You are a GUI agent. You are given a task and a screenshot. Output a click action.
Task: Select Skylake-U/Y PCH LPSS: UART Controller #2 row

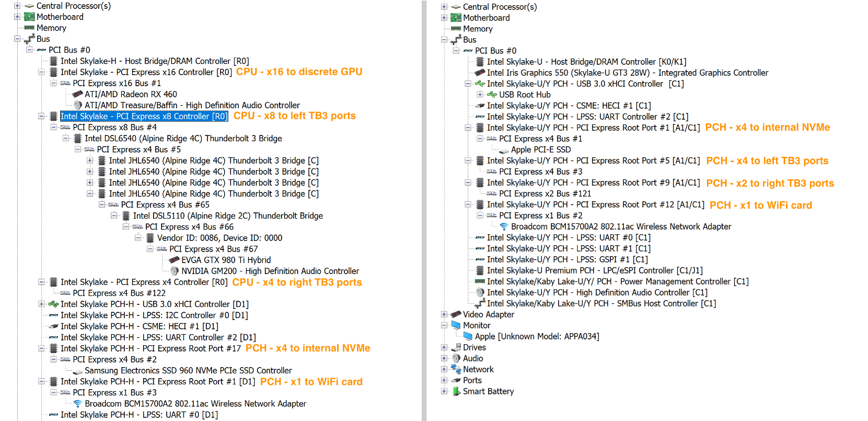tap(588, 117)
